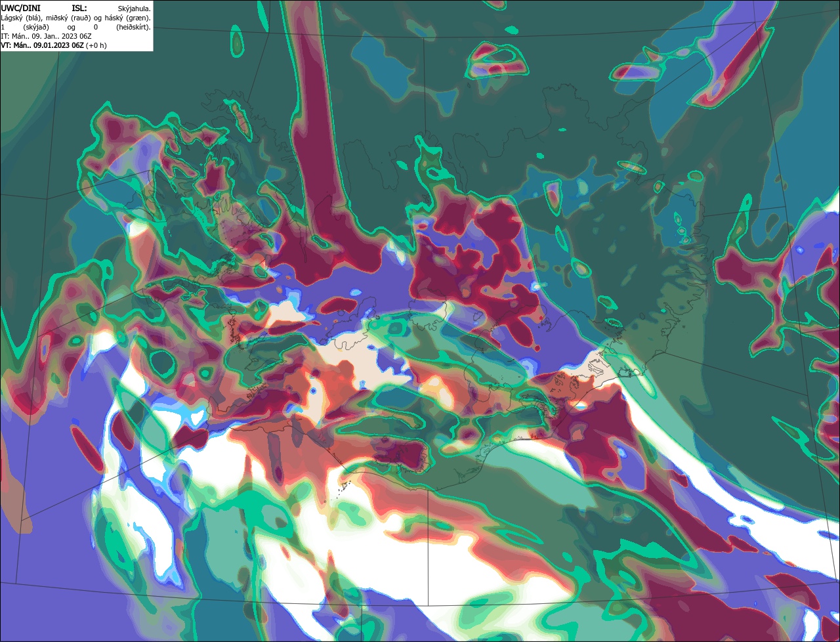Click the bold 'VT: Mán.. 09.01.2023 06Z' line
This screenshot has height=642, width=840.
coord(42,45)
